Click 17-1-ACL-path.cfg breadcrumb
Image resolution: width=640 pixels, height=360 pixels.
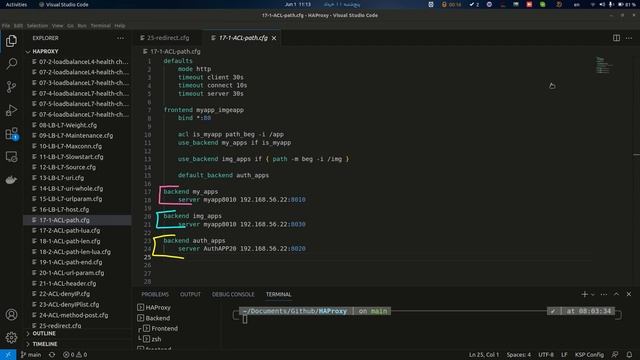pos(175,51)
